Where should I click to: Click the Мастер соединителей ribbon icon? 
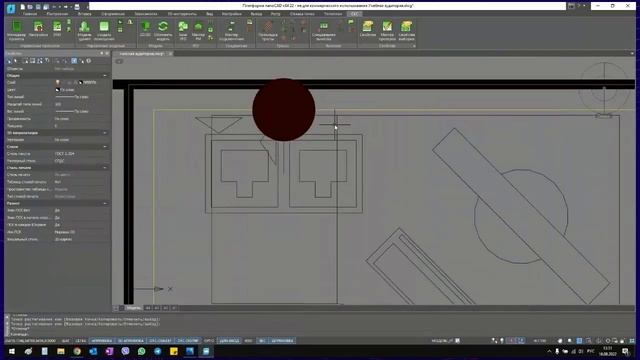coord(231,30)
